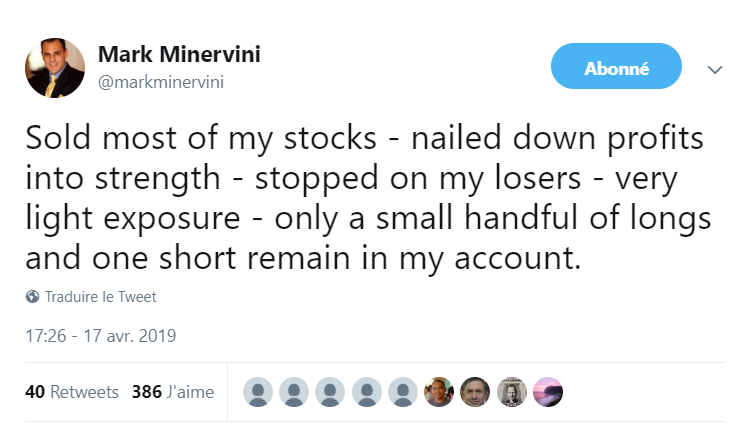Open Mark Minervini's profile photo

click(x=54, y=68)
